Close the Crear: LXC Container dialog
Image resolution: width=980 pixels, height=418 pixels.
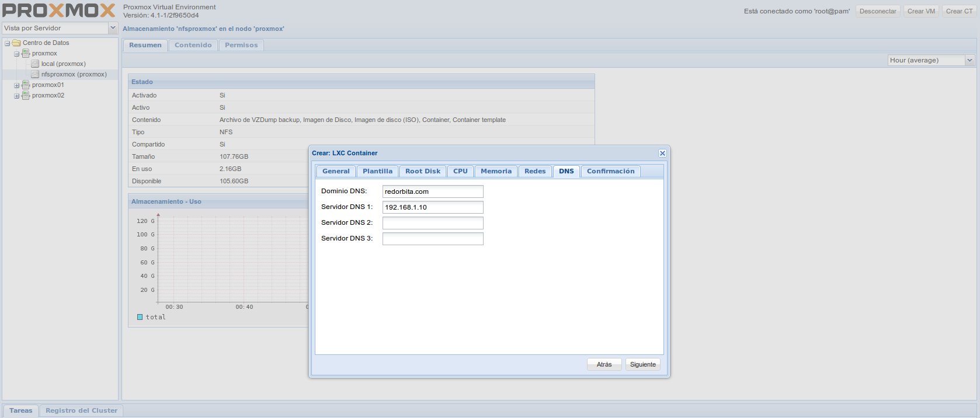(662, 153)
